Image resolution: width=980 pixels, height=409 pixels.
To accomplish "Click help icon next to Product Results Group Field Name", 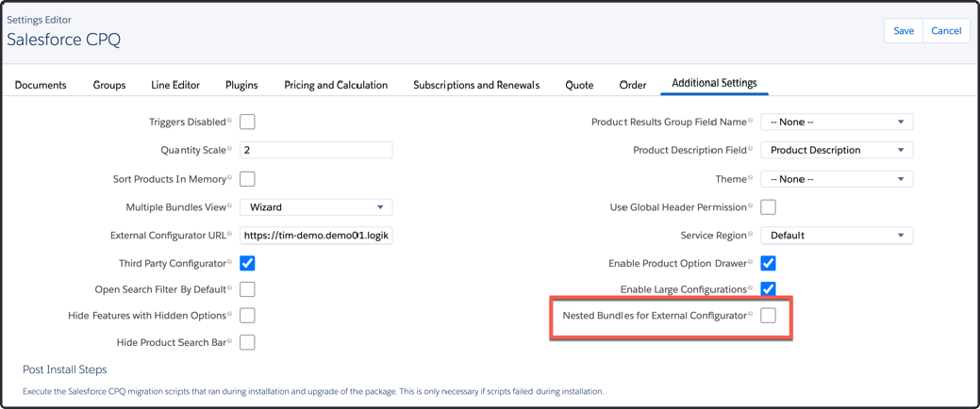I will click(750, 120).
